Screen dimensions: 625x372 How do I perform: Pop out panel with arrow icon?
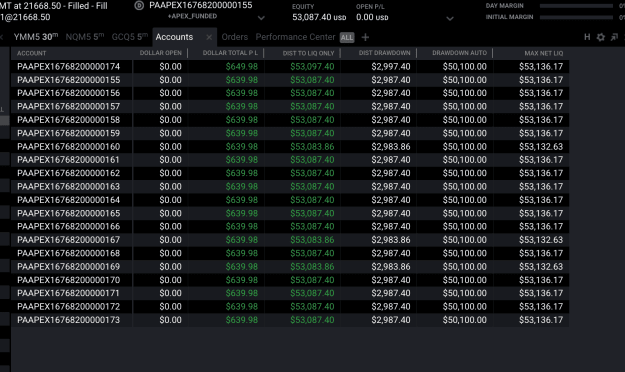(614, 37)
